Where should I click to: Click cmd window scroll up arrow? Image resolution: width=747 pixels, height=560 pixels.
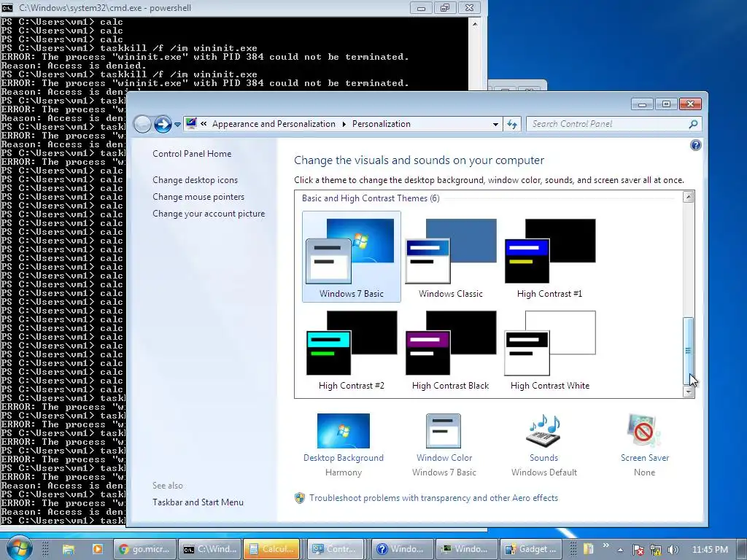pos(474,24)
